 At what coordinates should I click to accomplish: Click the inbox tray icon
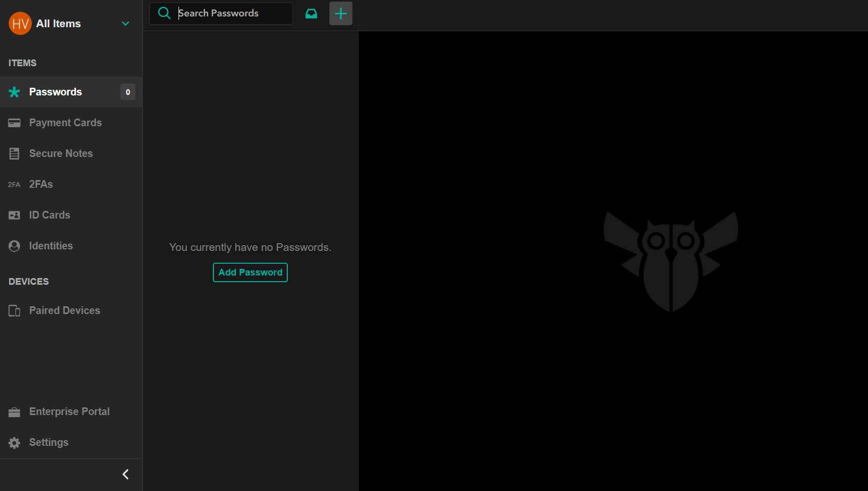(x=311, y=14)
